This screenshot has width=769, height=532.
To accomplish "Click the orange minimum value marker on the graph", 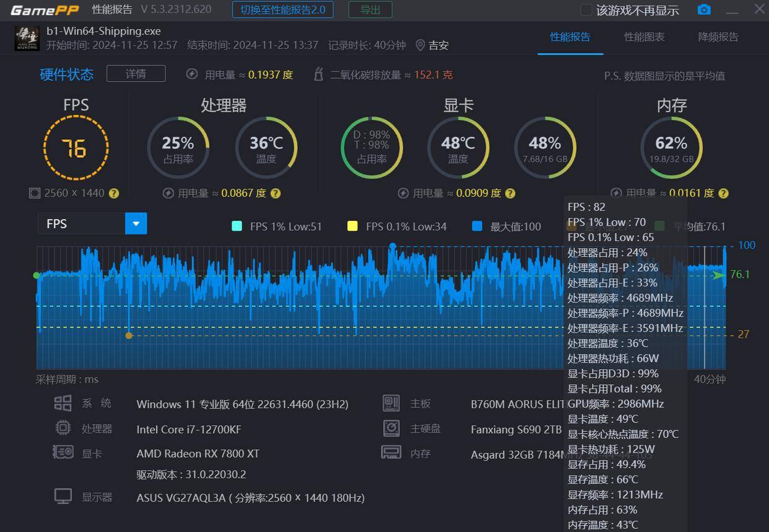I will [129, 335].
